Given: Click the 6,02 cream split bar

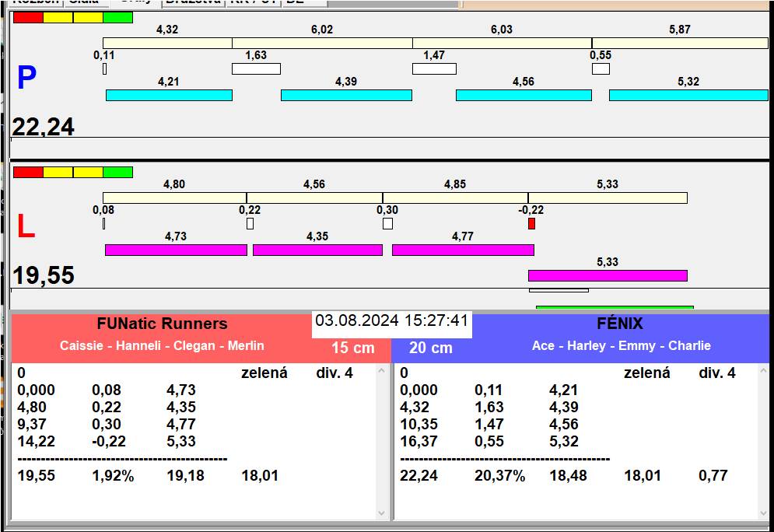Looking at the screenshot, I should 322,44.
